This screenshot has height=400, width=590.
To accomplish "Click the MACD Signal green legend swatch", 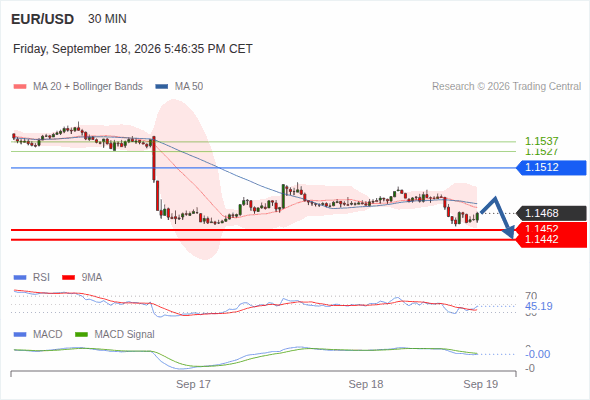I will click(x=81, y=335).
